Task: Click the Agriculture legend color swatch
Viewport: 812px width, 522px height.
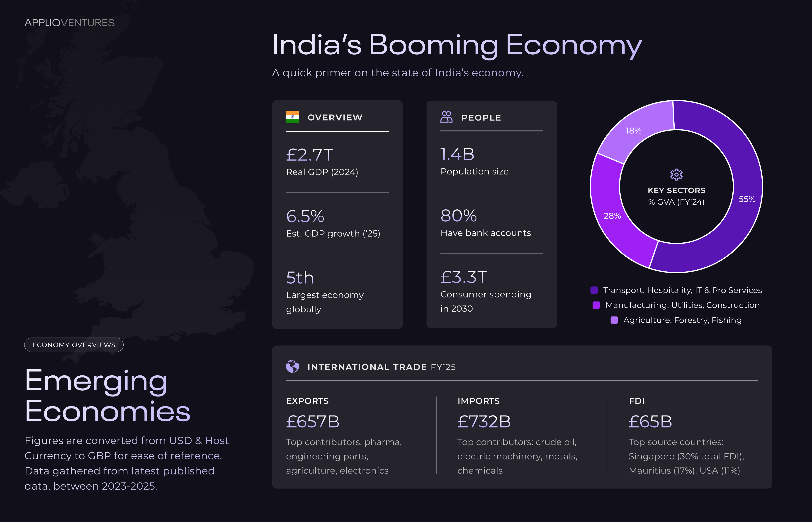Action: coord(614,320)
